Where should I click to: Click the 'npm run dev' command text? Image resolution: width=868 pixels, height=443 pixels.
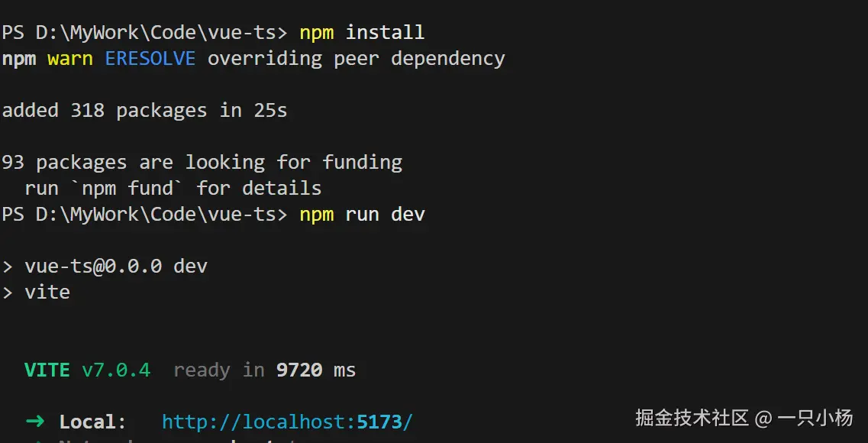[362, 214]
